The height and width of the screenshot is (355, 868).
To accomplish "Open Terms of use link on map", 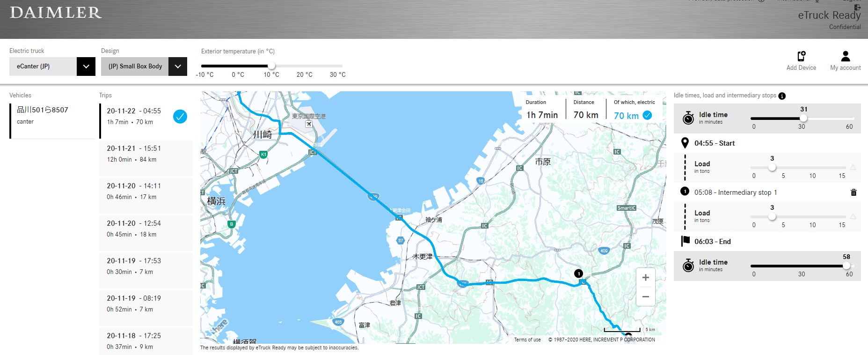I will (527, 340).
